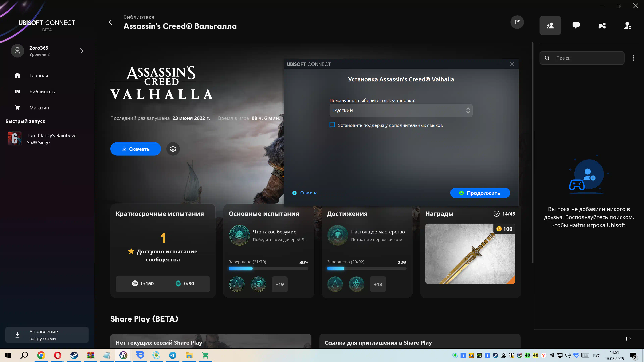The height and width of the screenshot is (362, 644).
Task: Go to Главная in the sidebar
Action: pos(39,75)
